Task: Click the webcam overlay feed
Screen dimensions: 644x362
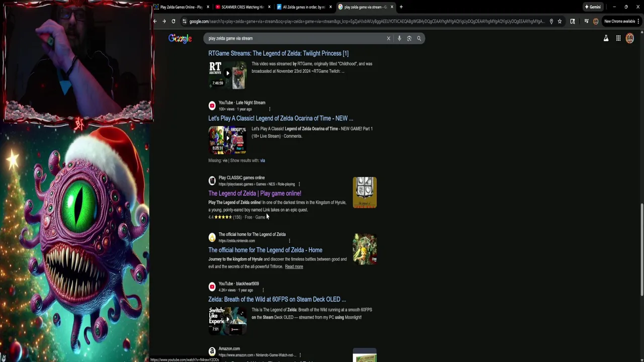Action: (x=78, y=61)
